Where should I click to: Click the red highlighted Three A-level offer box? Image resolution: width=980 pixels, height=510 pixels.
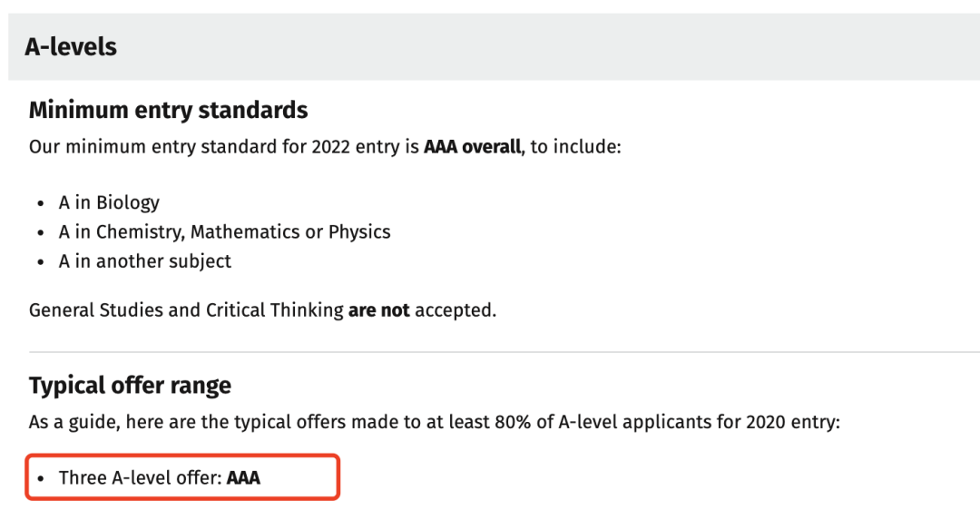[x=182, y=477]
